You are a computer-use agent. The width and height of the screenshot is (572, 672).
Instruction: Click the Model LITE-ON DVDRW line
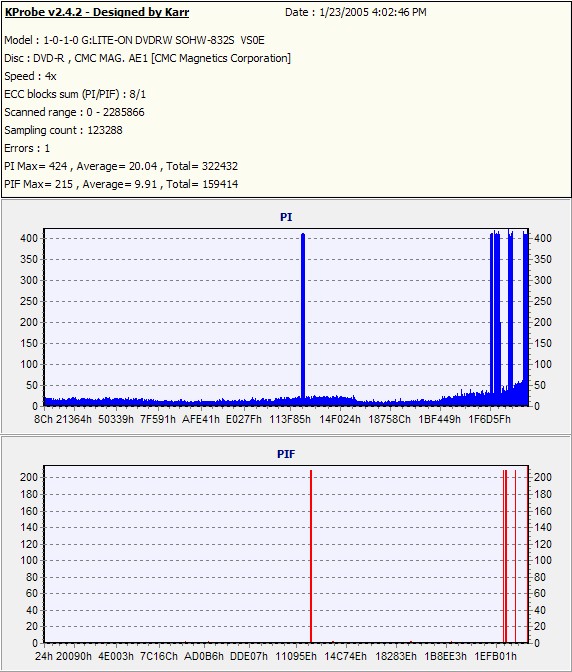[135, 40]
